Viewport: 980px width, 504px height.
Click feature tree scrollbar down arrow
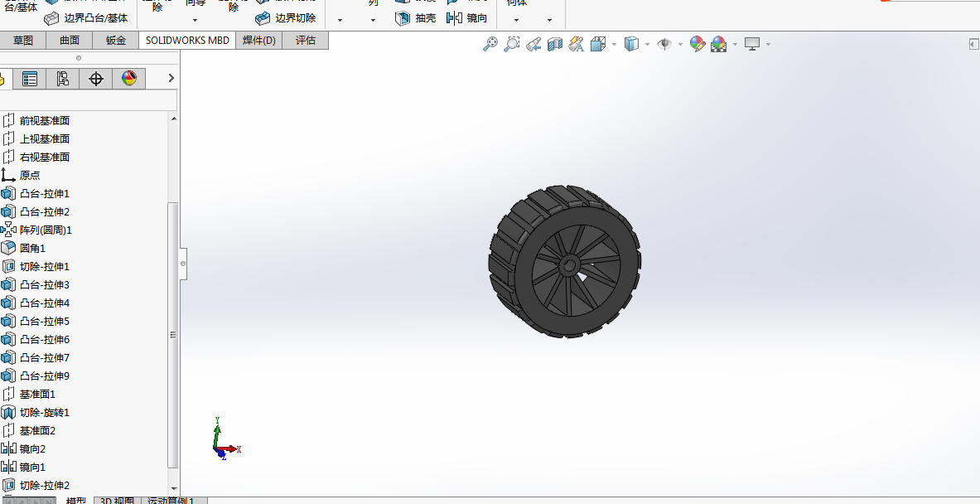[x=174, y=489]
